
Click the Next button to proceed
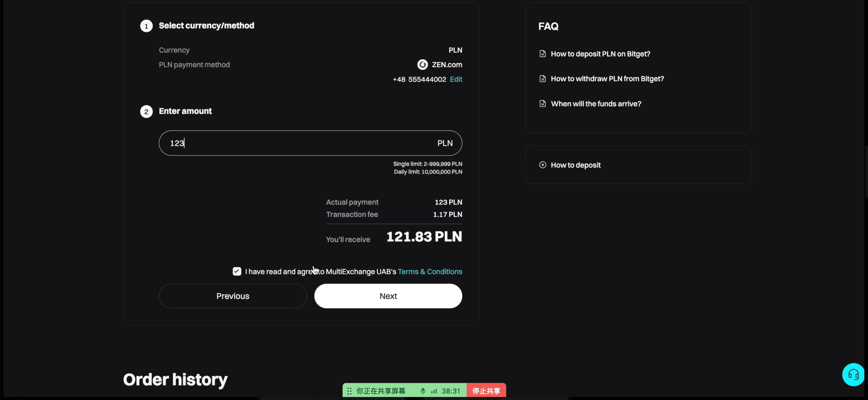pyautogui.click(x=388, y=296)
